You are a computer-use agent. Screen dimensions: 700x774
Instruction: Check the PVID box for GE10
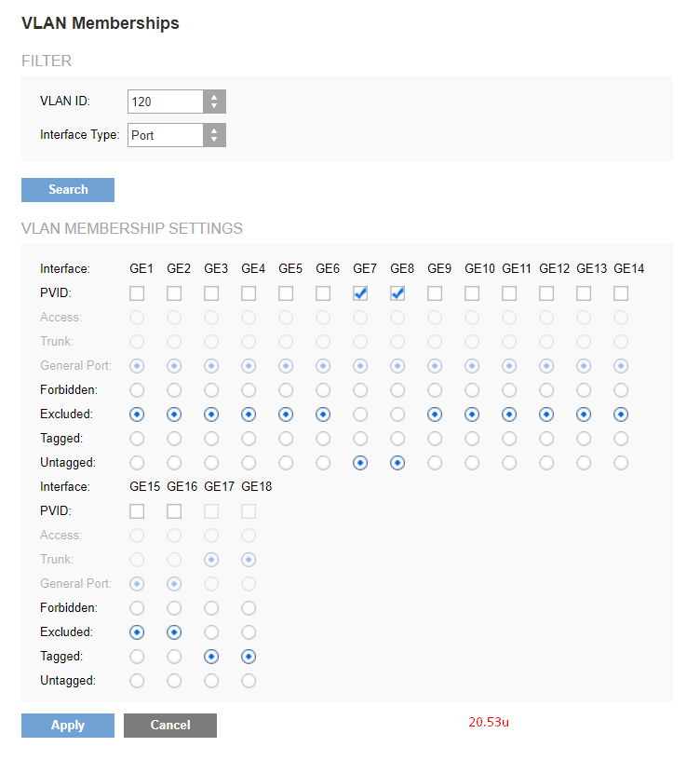[472, 293]
